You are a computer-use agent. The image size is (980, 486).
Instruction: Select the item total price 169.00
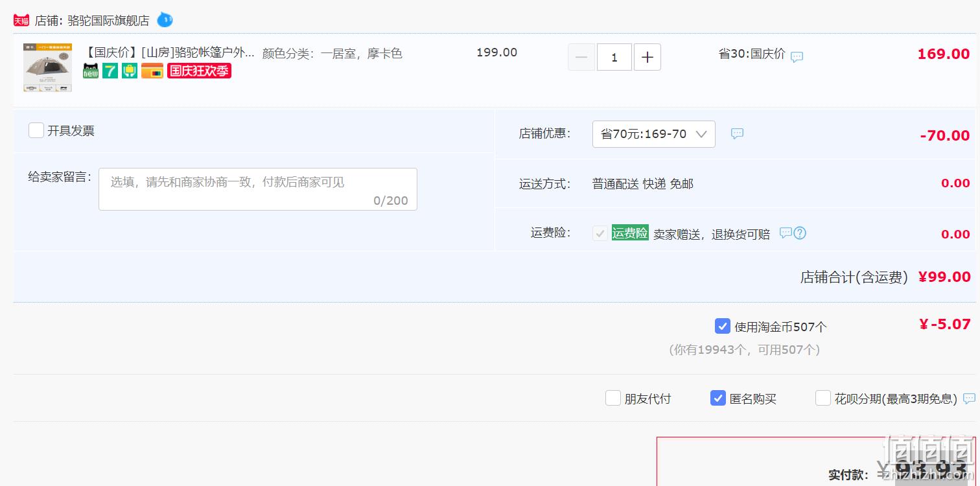[944, 54]
